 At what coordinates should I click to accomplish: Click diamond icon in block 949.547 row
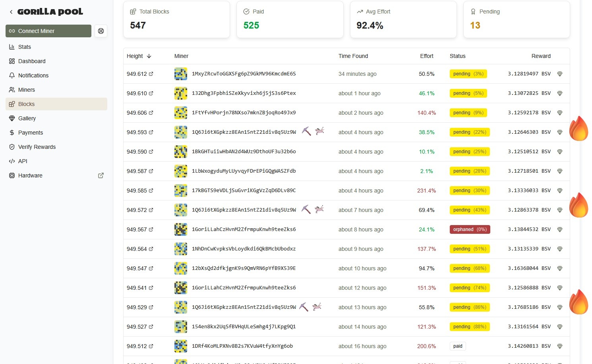click(560, 268)
